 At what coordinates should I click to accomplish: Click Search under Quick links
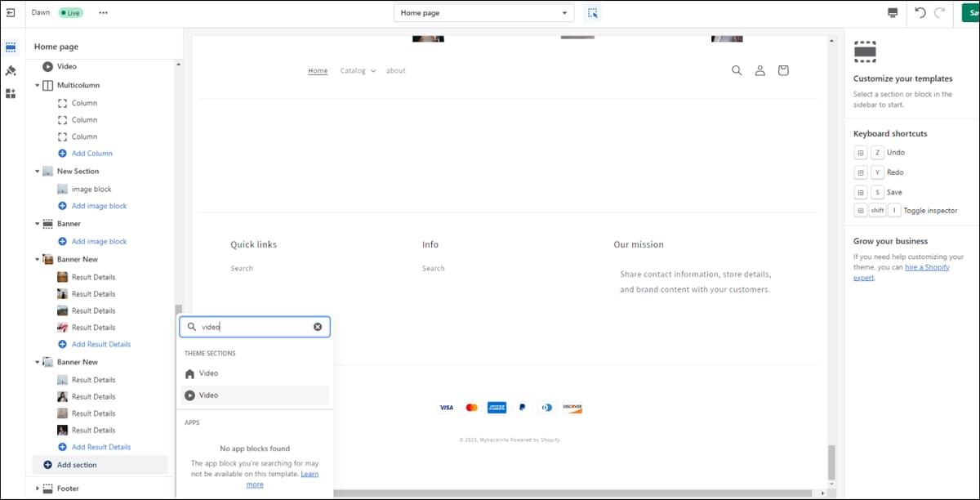(x=242, y=269)
